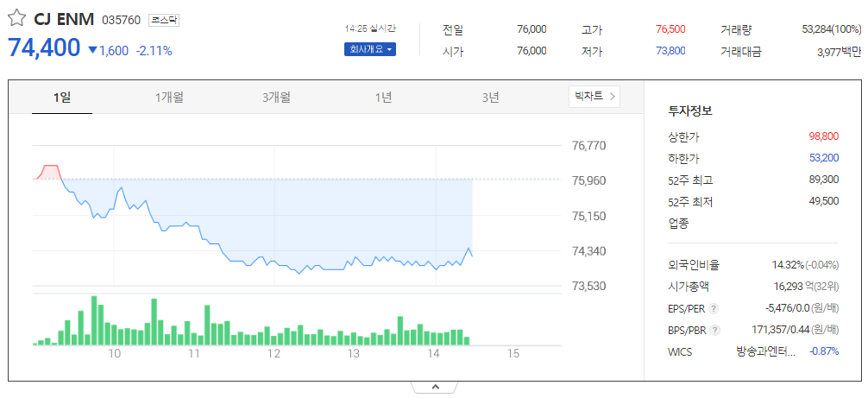Collapse the chart panel with bottom chevron
The image size is (868, 398).
435,387
